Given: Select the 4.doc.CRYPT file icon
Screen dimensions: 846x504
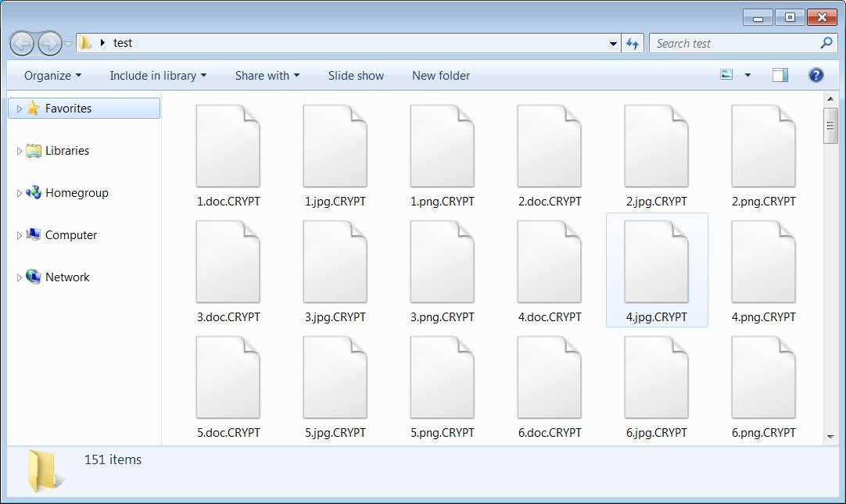Looking at the screenshot, I should (x=549, y=262).
